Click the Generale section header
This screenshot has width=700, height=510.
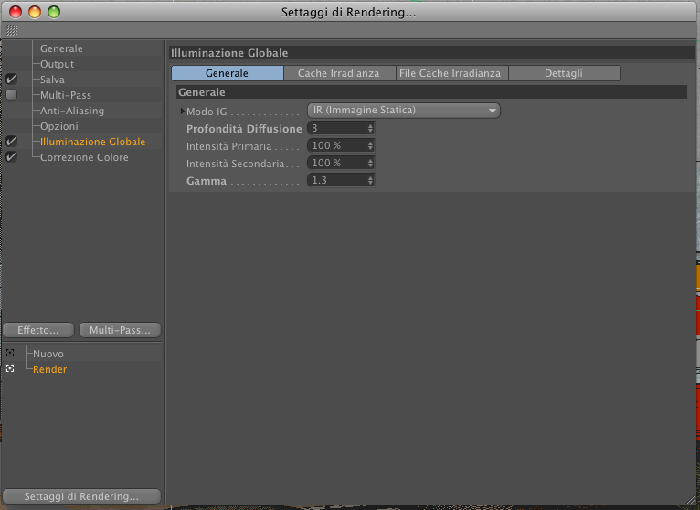tap(431, 92)
